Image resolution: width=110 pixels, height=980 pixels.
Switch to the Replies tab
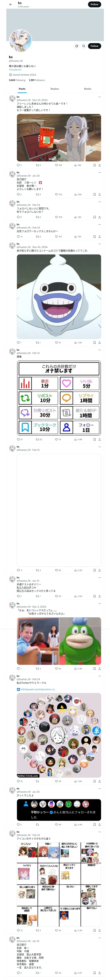click(x=55, y=89)
